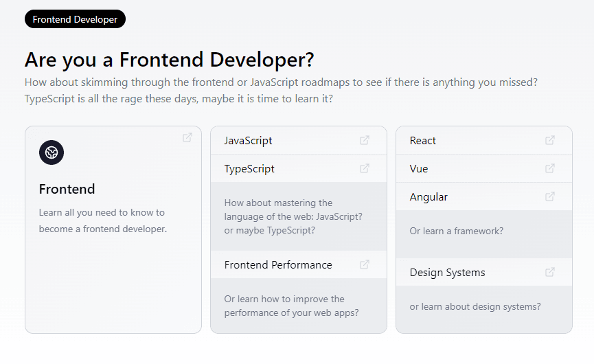
Task: Select the Frontend Developer black pill tag
Action: (75, 19)
